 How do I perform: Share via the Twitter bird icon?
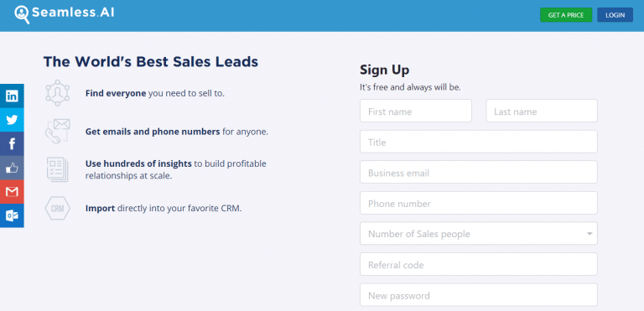point(12,120)
